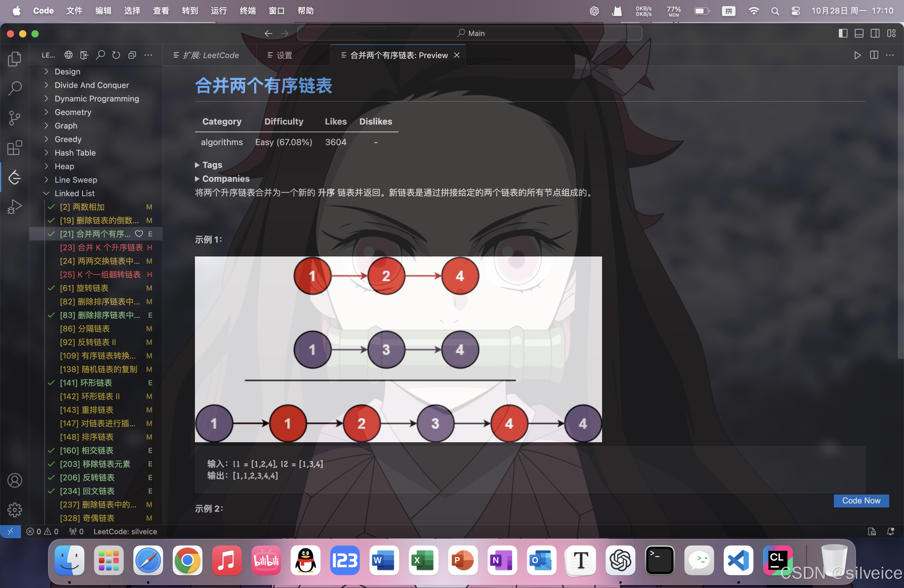The width and height of the screenshot is (904, 588).
Task: Click the Code Now button
Action: coord(861,501)
